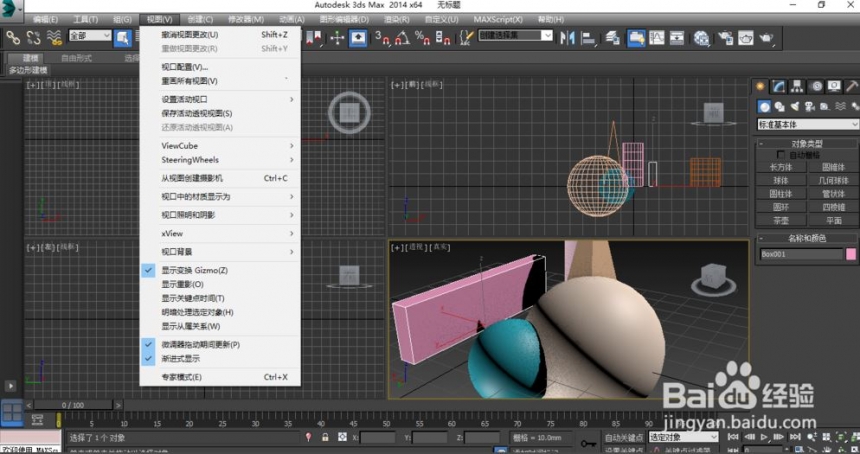
Task: Open the Render Setup teapot icon
Action: click(726, 38)
